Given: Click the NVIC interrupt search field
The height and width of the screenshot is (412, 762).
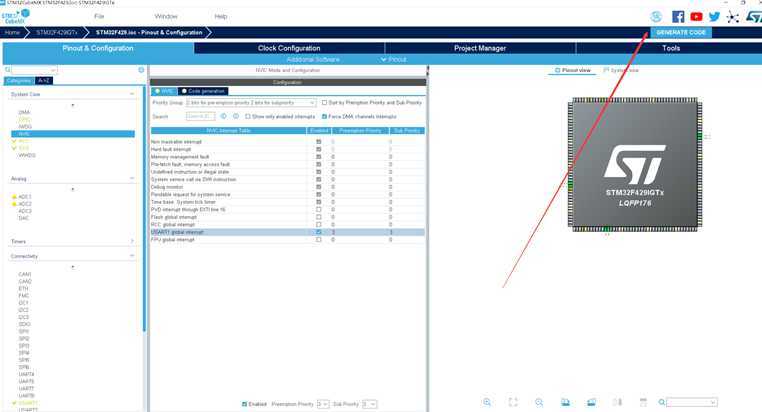Looking at the screenshot, I should pyautogui.click(x=200, y=116).
